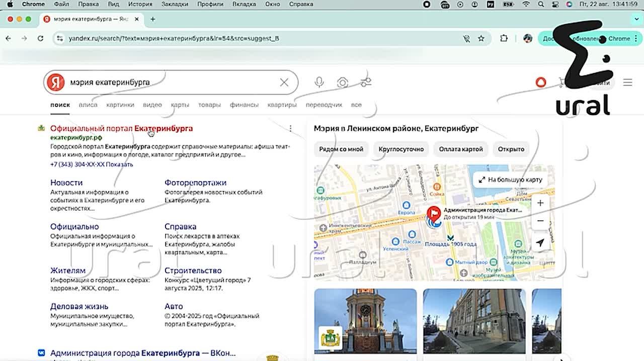This screenshot has width=644, height=361.
Task: Click the екатеринбург.рф green URL
Action: pyautogui.click(x=76, y=137)
